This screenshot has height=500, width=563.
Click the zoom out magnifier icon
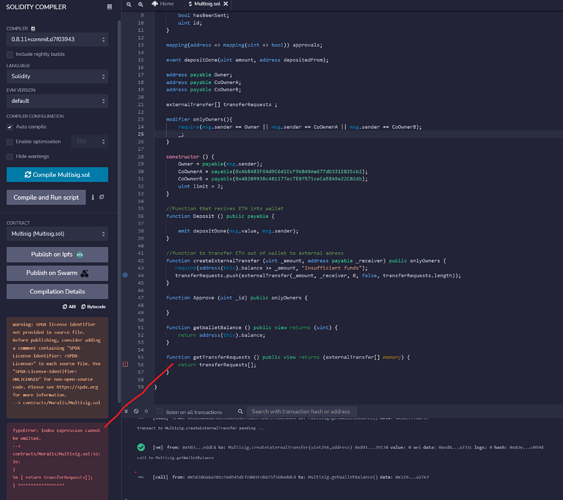coord(129,4)
